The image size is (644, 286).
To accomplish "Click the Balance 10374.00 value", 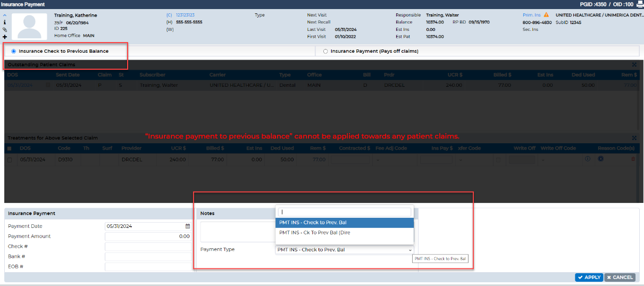I will pos(434,22).
